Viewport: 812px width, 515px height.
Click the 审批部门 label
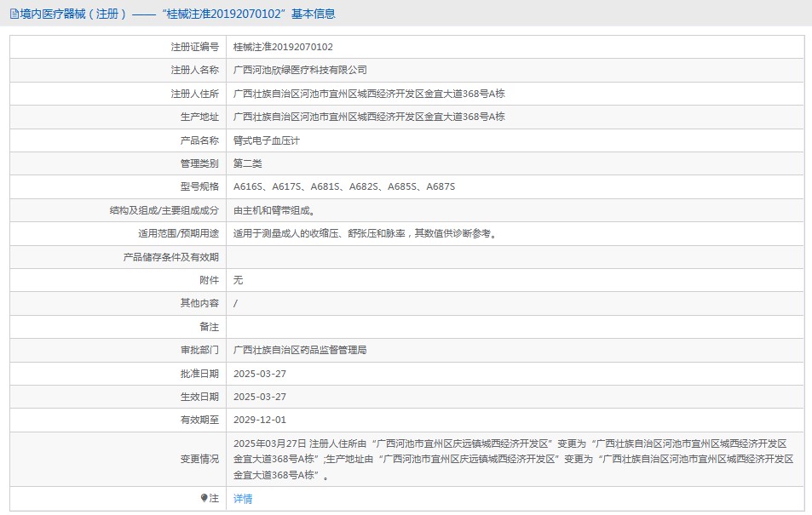click(199, 350)
